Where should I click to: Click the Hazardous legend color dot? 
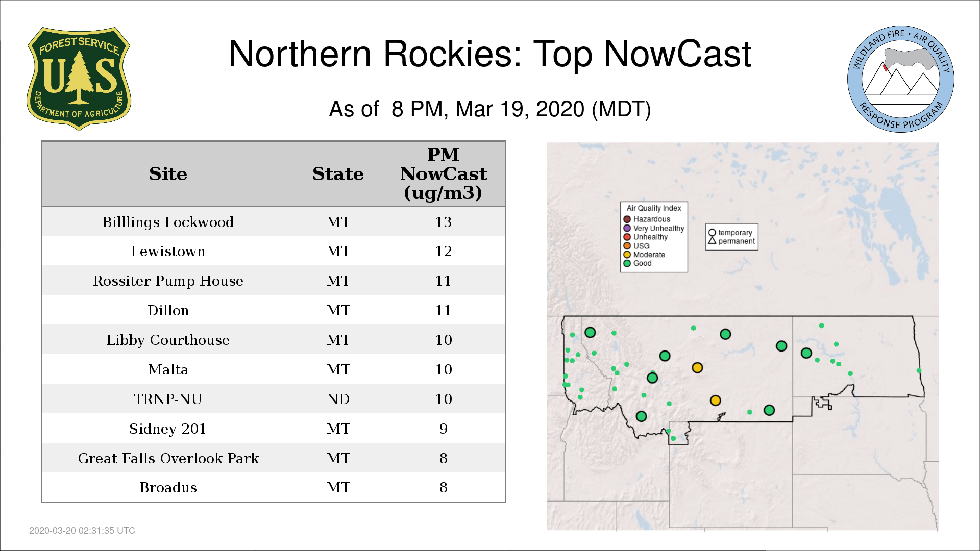click(627, 219)
